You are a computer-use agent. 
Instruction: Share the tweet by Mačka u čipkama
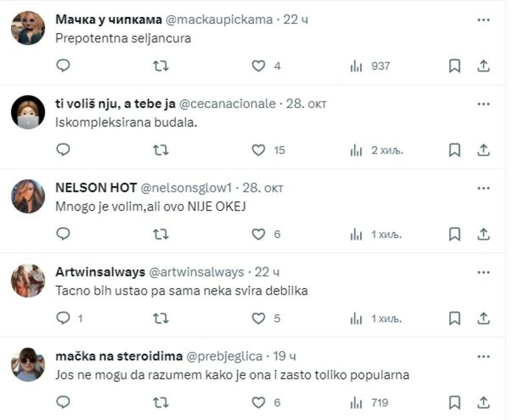[485, 66]
